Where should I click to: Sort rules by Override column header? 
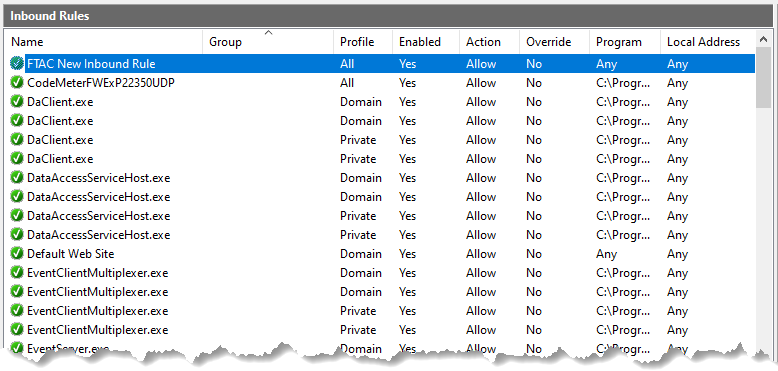tap(554, 42)
